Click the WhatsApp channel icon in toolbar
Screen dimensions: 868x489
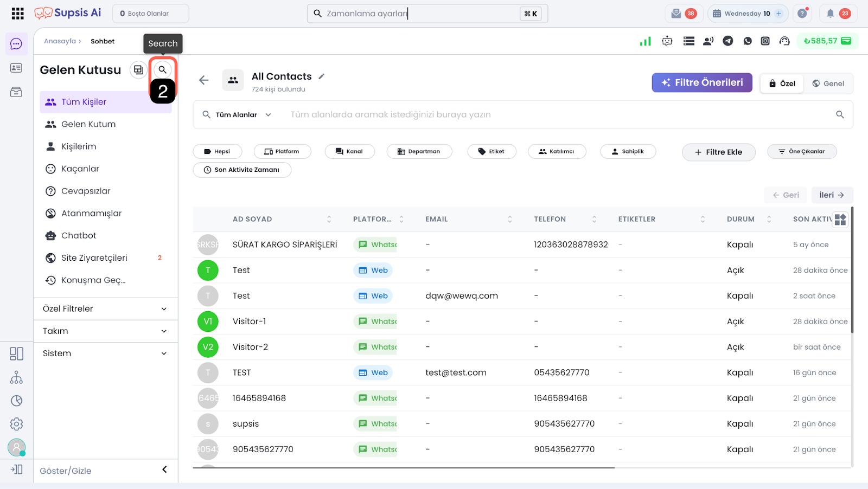tap(748, 41)
